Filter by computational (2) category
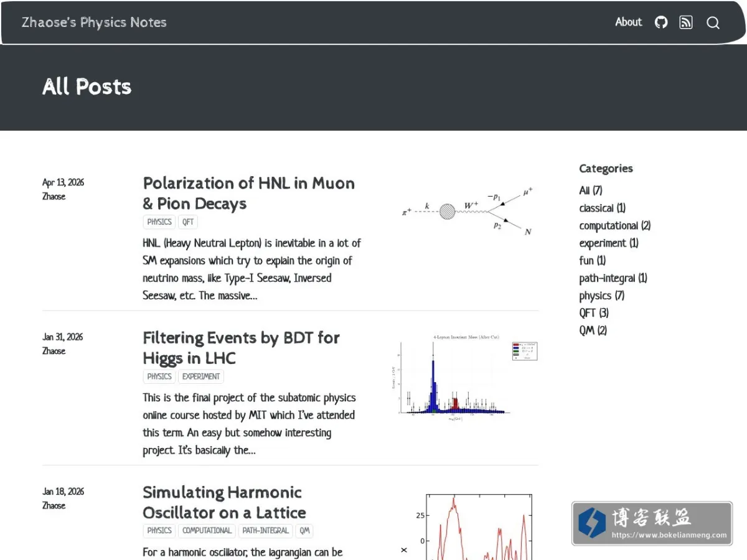Screen dimensions: 747x560 pos(615,225)
